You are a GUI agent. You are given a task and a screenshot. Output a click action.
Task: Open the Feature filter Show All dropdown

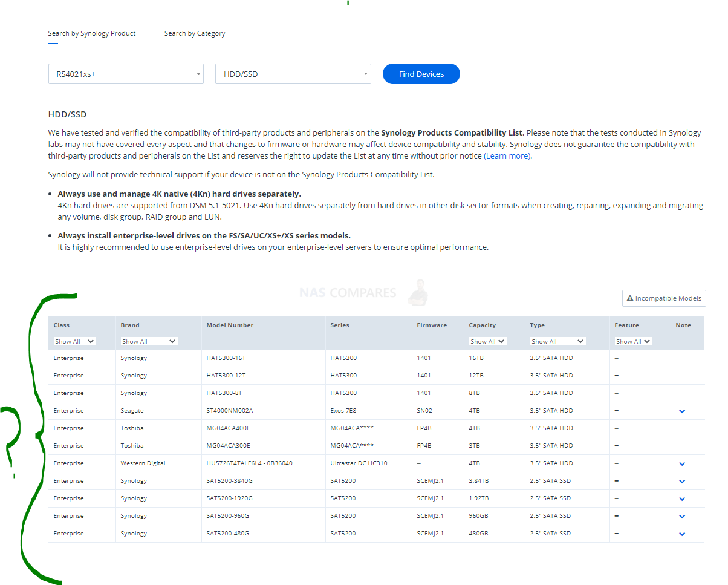[x=634, y=341]
